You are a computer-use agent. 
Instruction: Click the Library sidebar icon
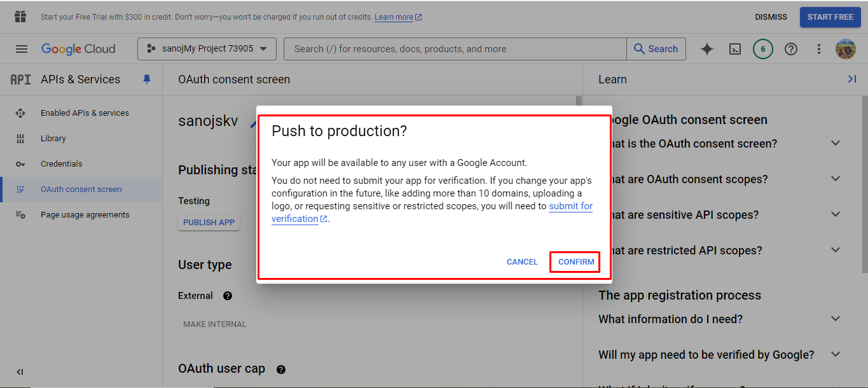(20, 139)
